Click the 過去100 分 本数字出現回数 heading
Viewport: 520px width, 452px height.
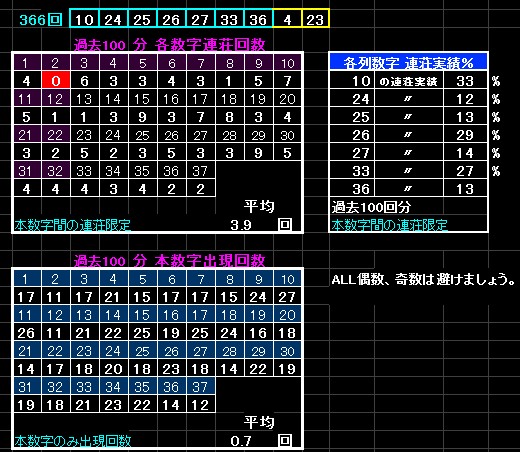169,260
